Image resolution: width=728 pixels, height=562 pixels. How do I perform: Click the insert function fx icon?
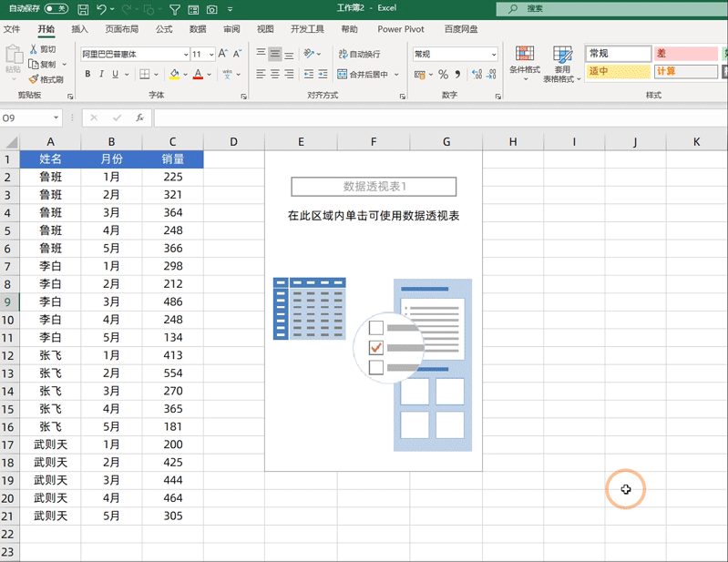[x=139, y=118]
